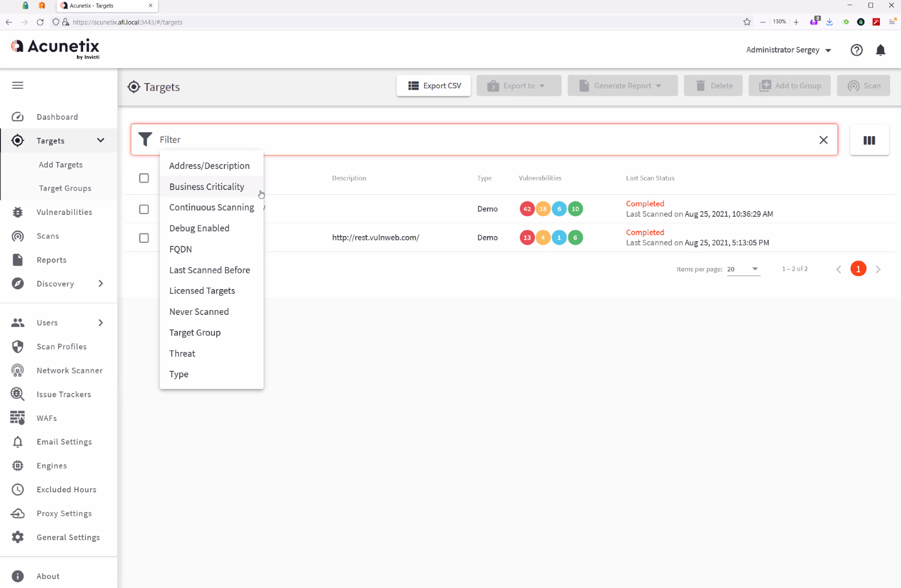Viewport: 901px width, 588px height.
Task: Open the Add Targets link
Action: pyautogui.click(x=61, y=165)
